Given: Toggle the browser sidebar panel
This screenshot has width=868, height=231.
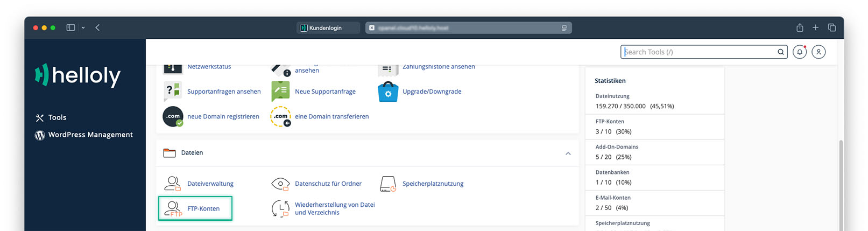Looking at the screenshot, I should click(70, 28).
